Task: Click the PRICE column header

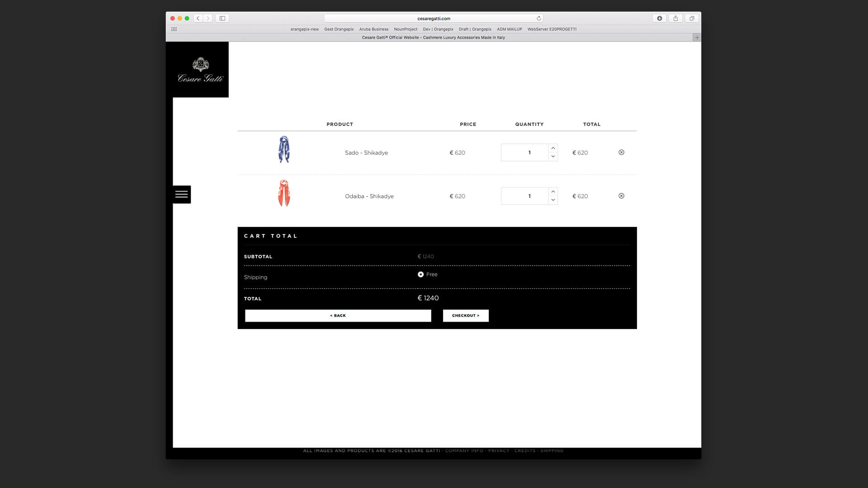Action: (468, 124)
